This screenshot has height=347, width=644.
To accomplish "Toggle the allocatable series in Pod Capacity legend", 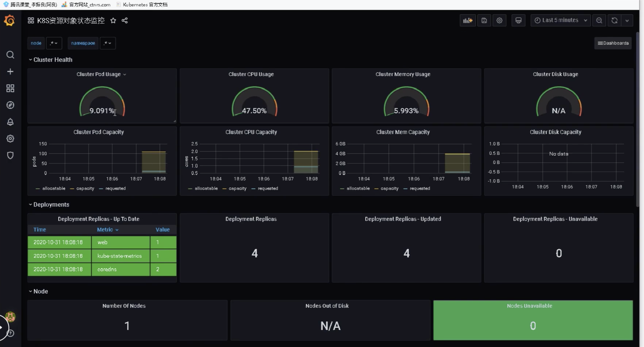I will pos(54,188).
